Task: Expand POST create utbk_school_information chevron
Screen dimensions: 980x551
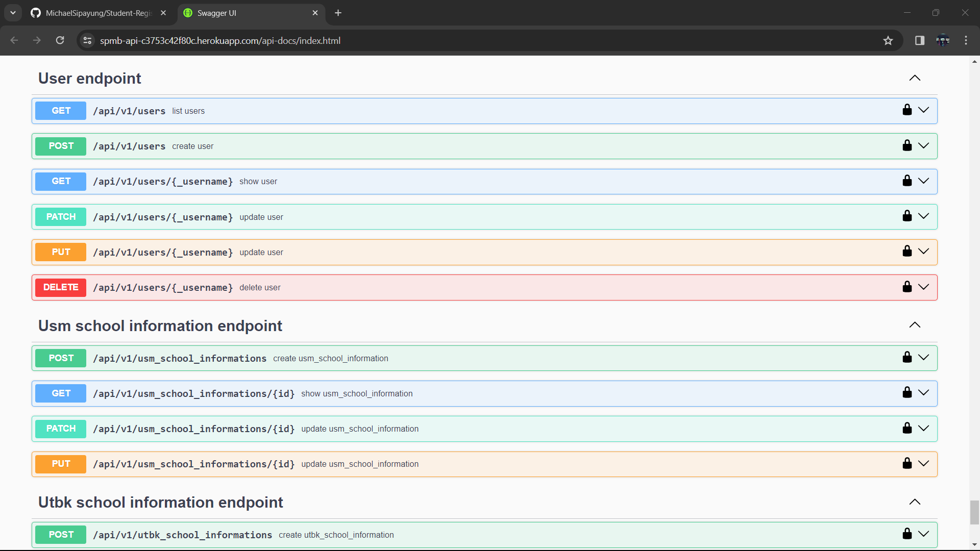Action: pos(923,534)
